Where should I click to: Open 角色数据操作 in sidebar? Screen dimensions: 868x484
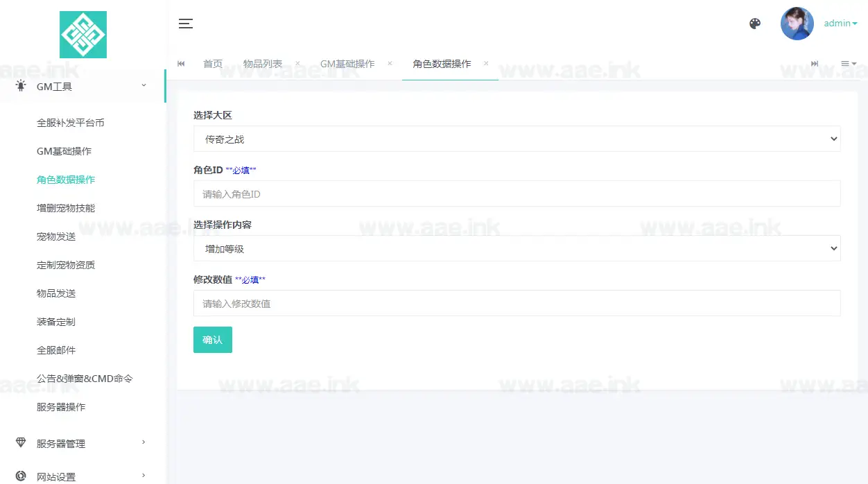66,180
